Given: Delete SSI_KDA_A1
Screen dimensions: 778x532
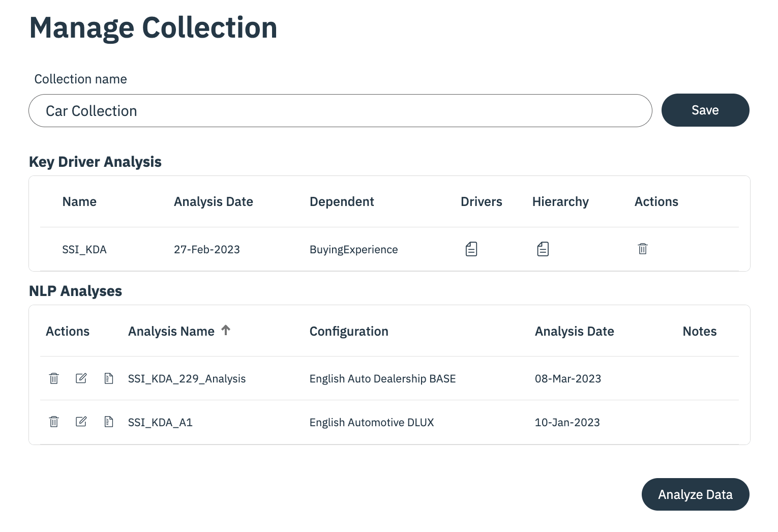Looking at the screenshot, I should pos(53,422).
